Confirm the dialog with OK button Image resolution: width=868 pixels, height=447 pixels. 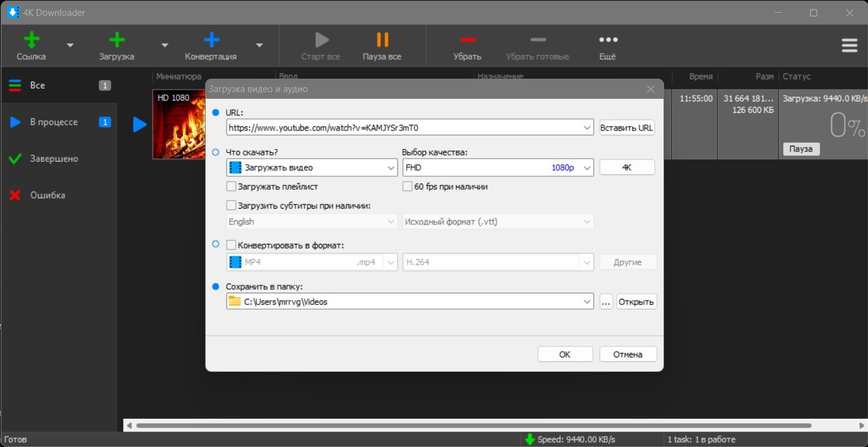tap(565, 354)
